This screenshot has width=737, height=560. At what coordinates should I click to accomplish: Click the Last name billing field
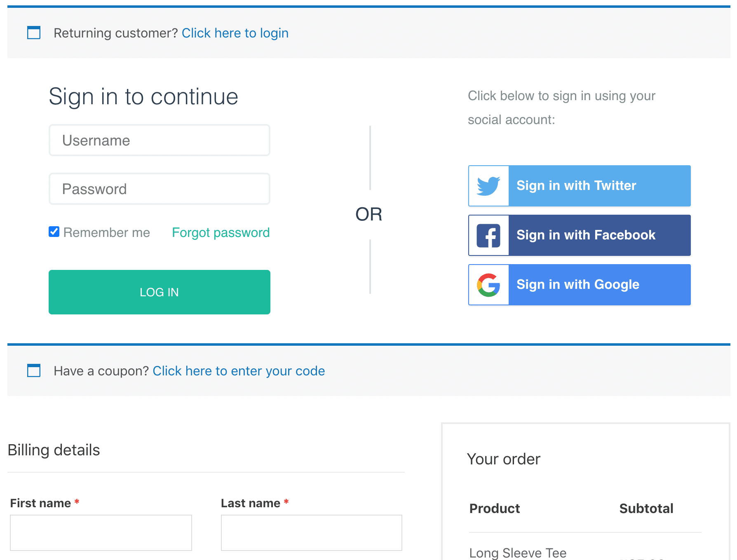point(312,532)
